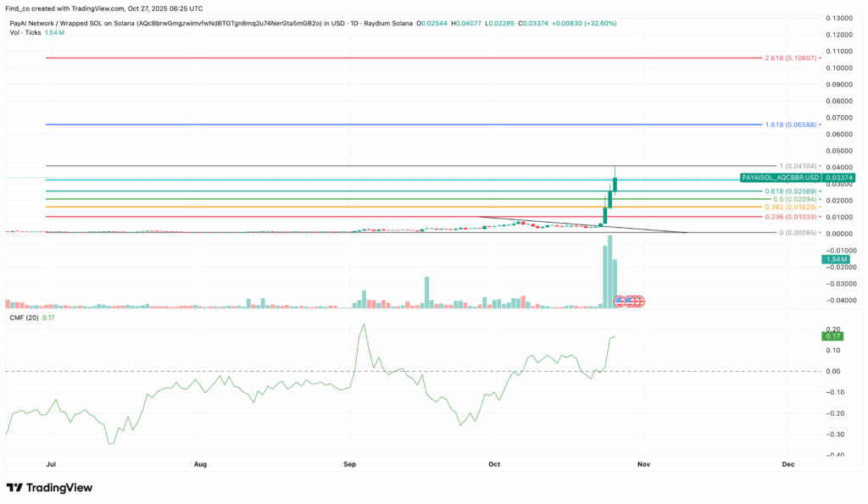The image size is (868, 504).
Task: Select the Nov label on the time axis
Action: pos(643,464)
